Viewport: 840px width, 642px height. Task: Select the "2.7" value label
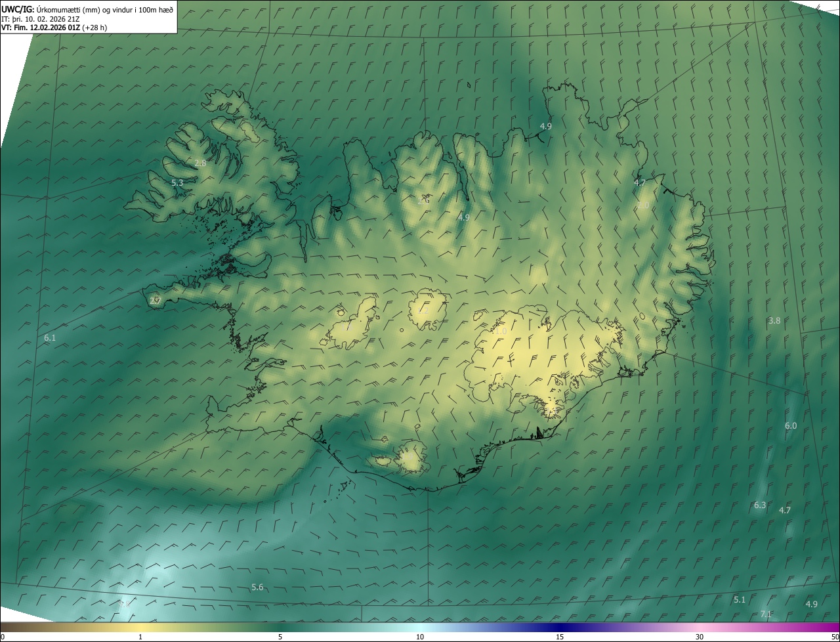156,301
